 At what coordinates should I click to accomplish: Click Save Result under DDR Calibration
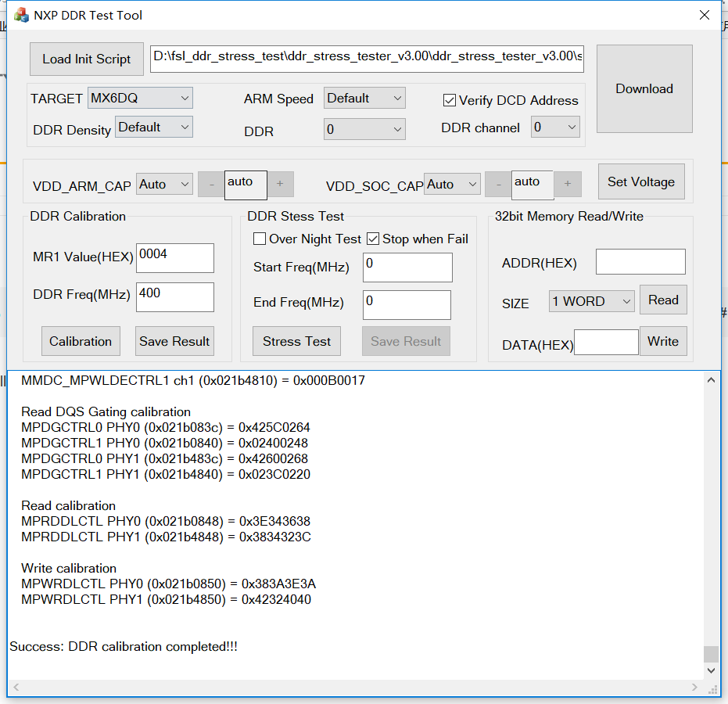coord(174,341)
